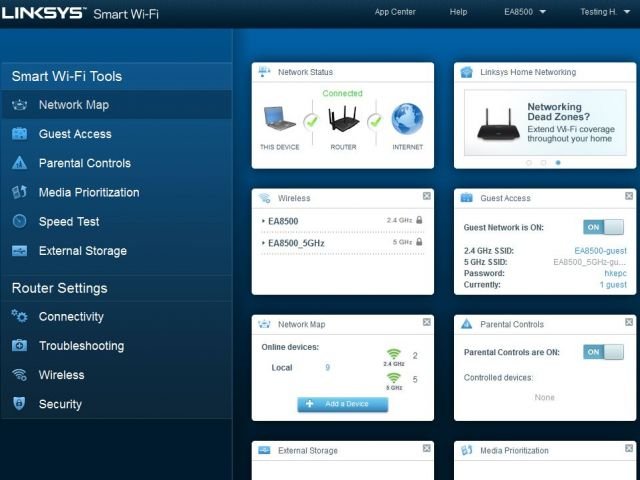Close the Network Map widget
This screenshot has width=640, height=480.
point(427,322)
